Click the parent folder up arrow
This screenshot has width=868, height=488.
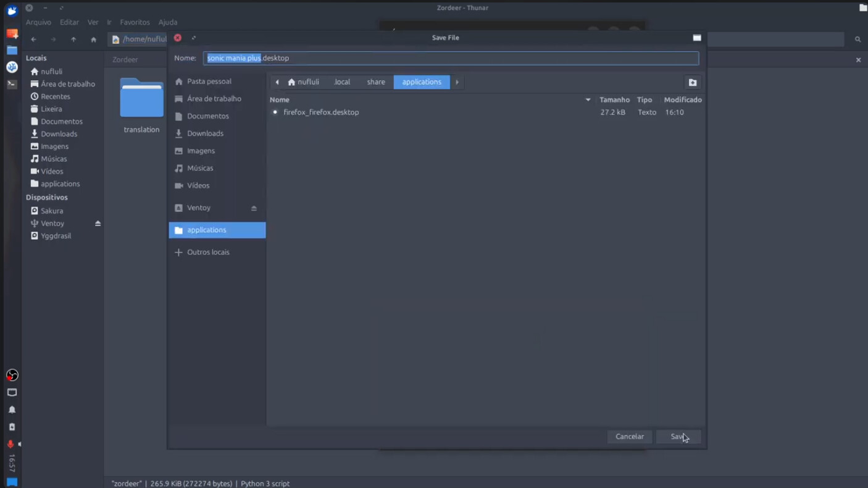click(73, 40)
